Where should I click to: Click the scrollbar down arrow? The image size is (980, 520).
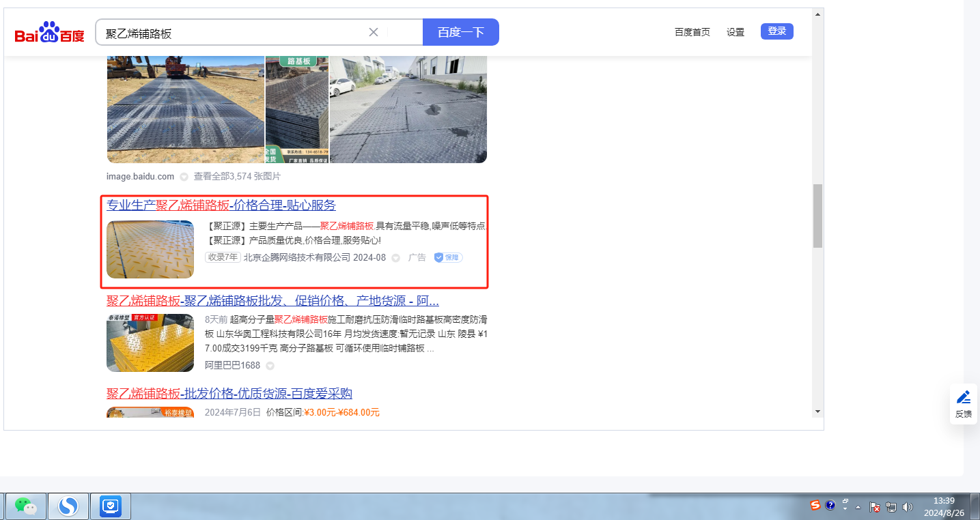[x=817, y=411]
